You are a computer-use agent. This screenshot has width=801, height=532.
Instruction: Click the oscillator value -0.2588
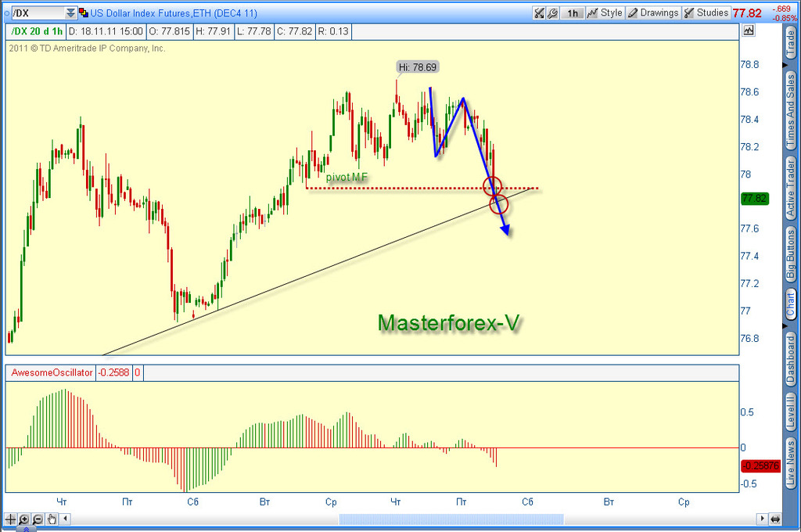click(113, 372)
